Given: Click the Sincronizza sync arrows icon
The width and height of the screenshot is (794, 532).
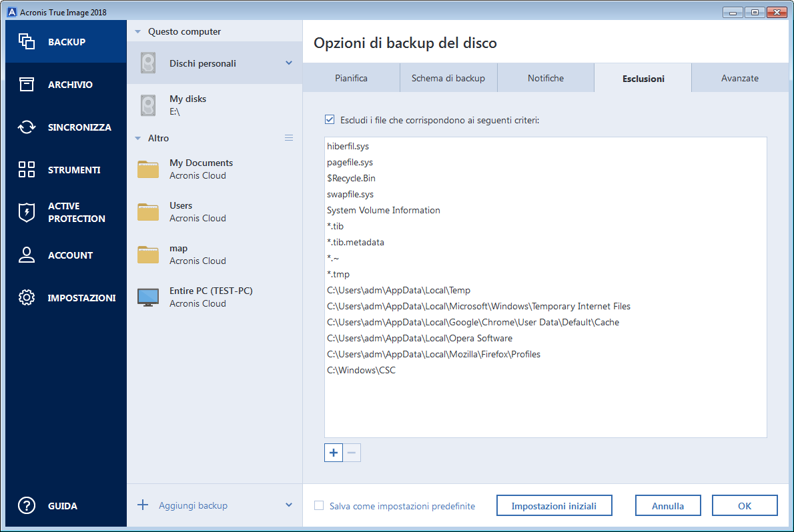Looking at the screenshot, I should pyautogui.click(x=26, y=127).
